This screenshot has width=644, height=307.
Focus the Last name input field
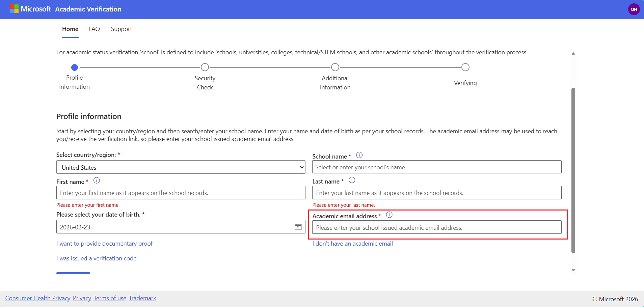(437, 193)
